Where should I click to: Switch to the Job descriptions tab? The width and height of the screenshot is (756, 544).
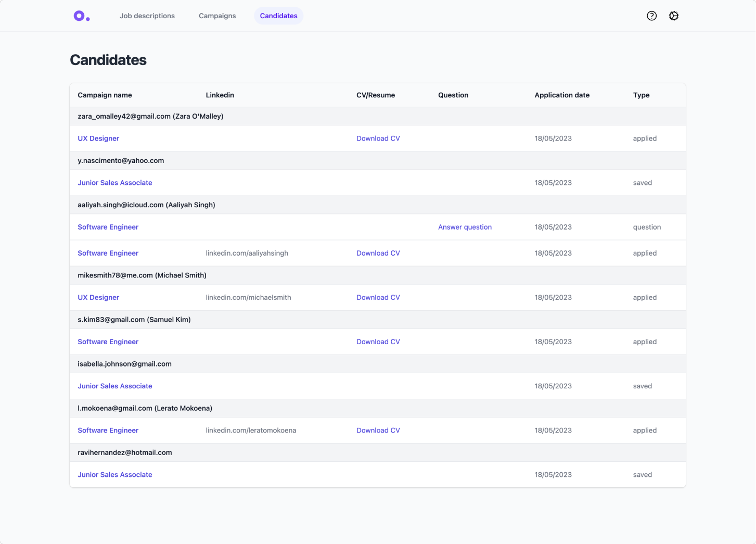(x=147, y=16)
